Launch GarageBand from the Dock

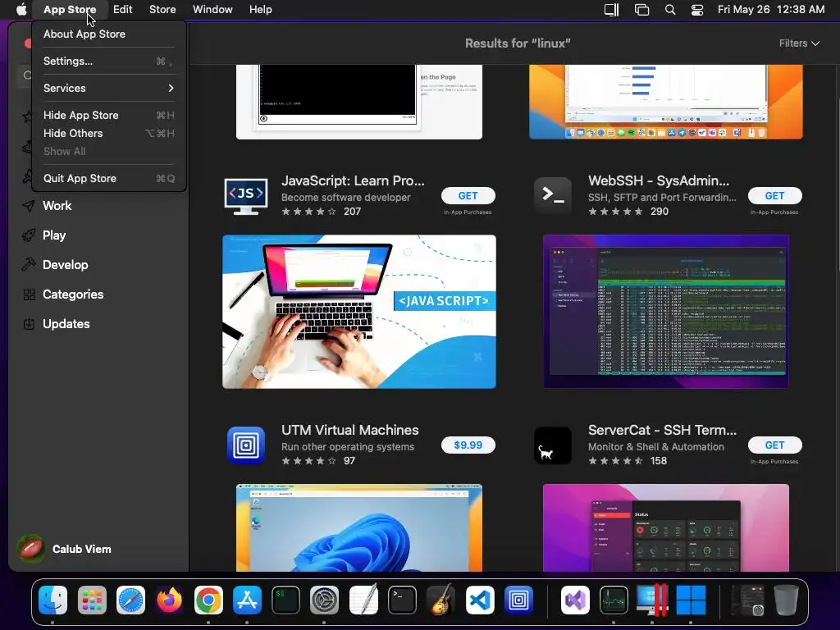point(441,600)
